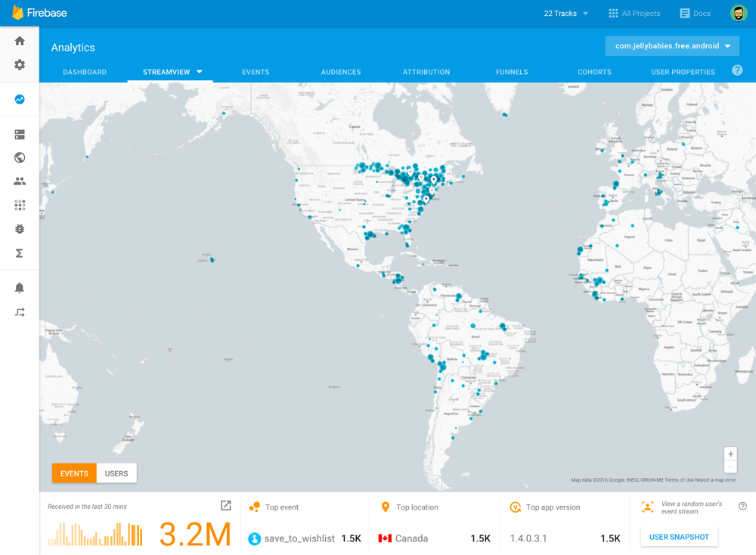Open the Database sidebar icon
Viewport: 756px width, 555px height.
tap(20, 135)
